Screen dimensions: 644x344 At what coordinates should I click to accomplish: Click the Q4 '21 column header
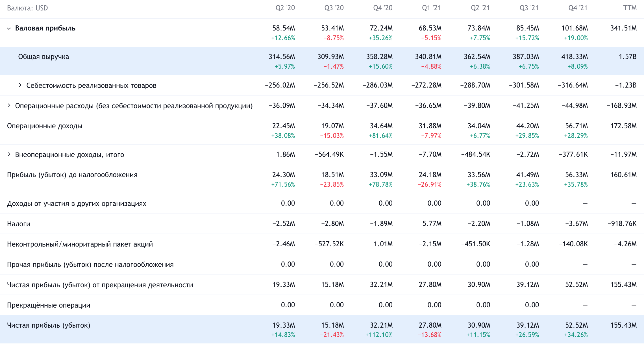point(578,8)
